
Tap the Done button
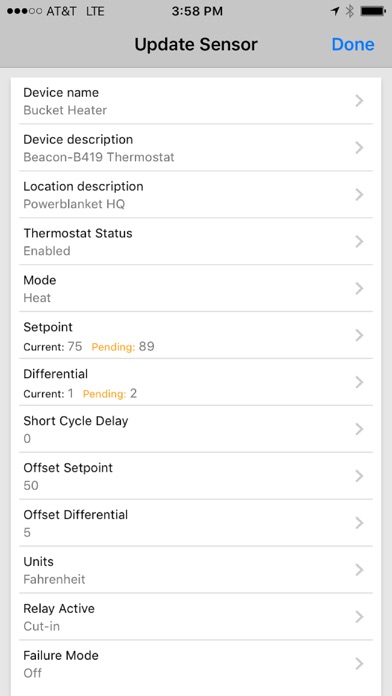coord(353,44)
